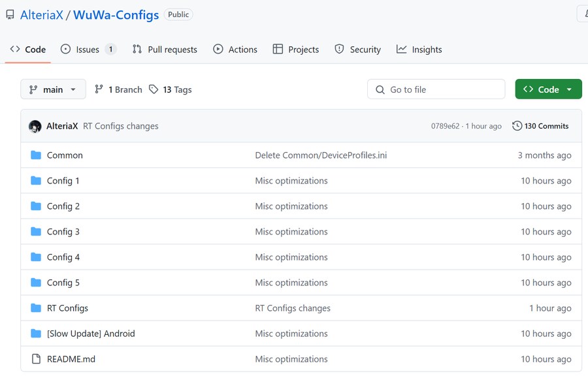Click the tag icon beside 13 Tags

tap(154, 89)
